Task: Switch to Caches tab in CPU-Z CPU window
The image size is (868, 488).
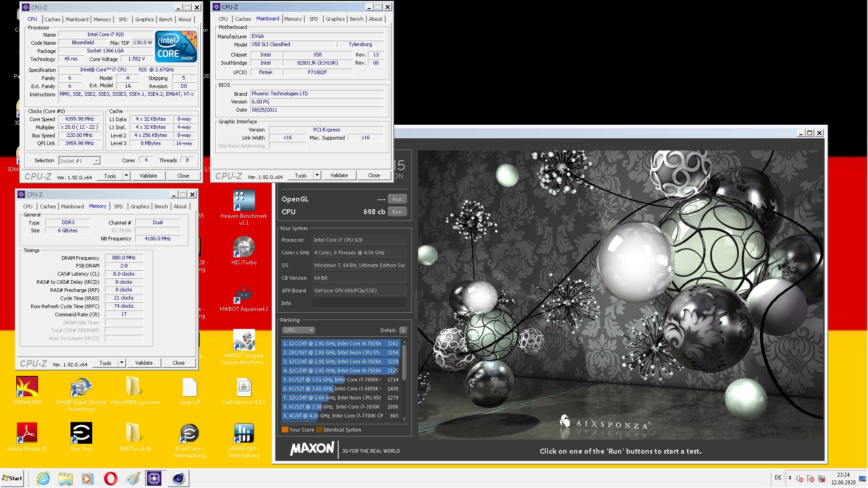Action: coord(52,19)
